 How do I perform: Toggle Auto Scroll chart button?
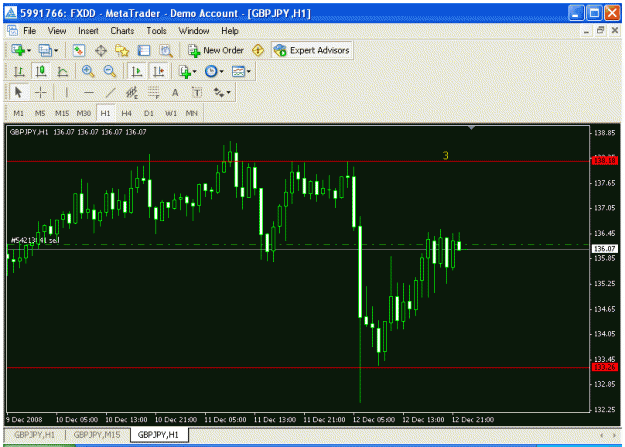pos(137,72)
